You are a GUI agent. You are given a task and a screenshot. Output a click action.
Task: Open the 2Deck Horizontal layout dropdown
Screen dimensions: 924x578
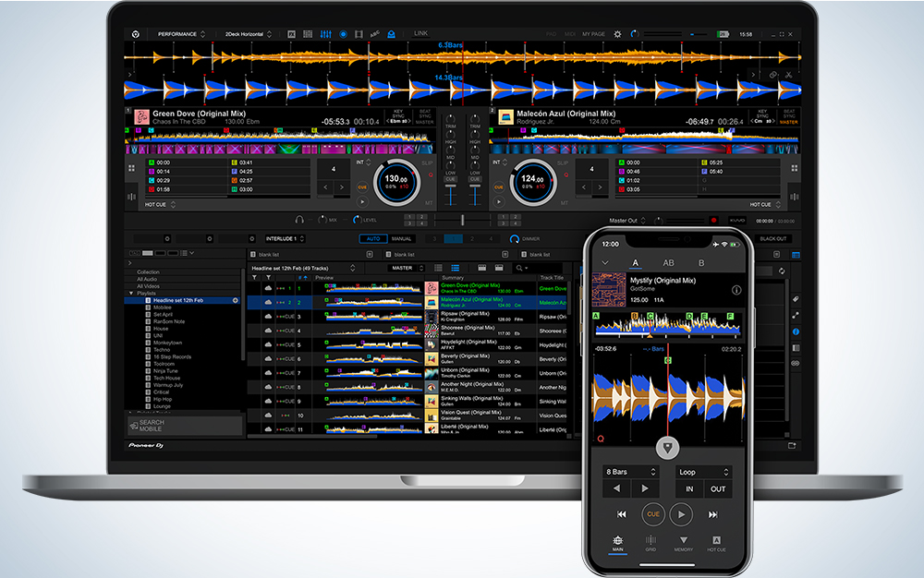tap(248, 34)
